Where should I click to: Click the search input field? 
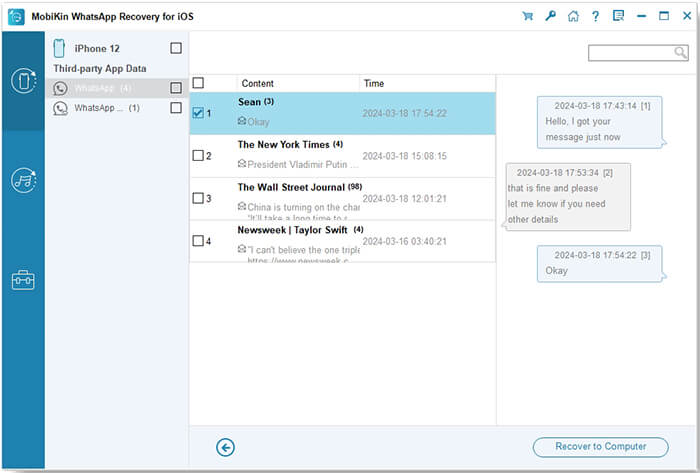click(x=635, y=53)
